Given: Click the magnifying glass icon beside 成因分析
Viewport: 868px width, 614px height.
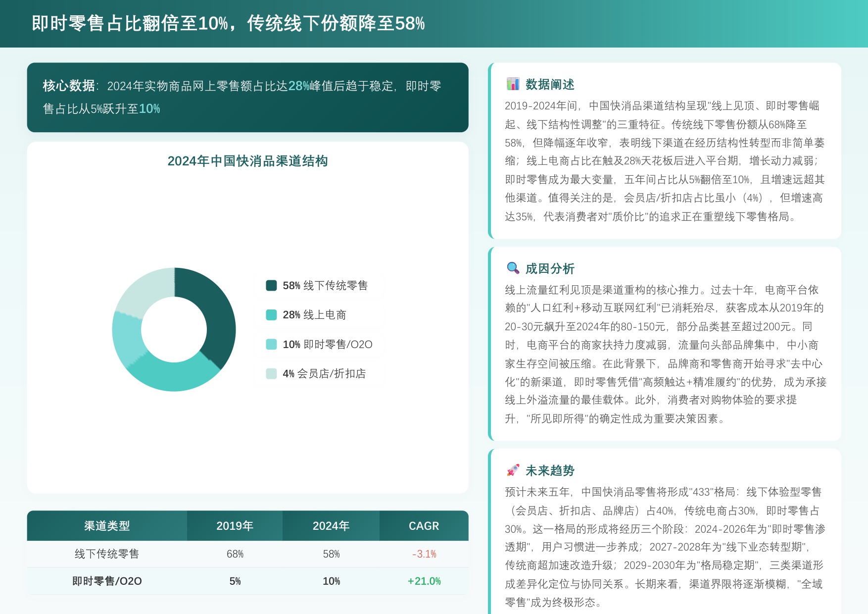Looking at the screenshot, I should tap(512, 268).
